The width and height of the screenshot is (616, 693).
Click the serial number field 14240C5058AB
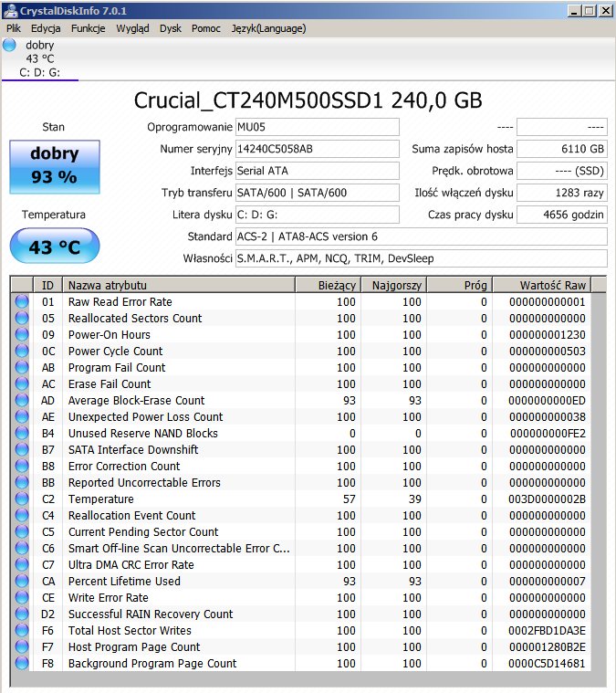(318, 149)
